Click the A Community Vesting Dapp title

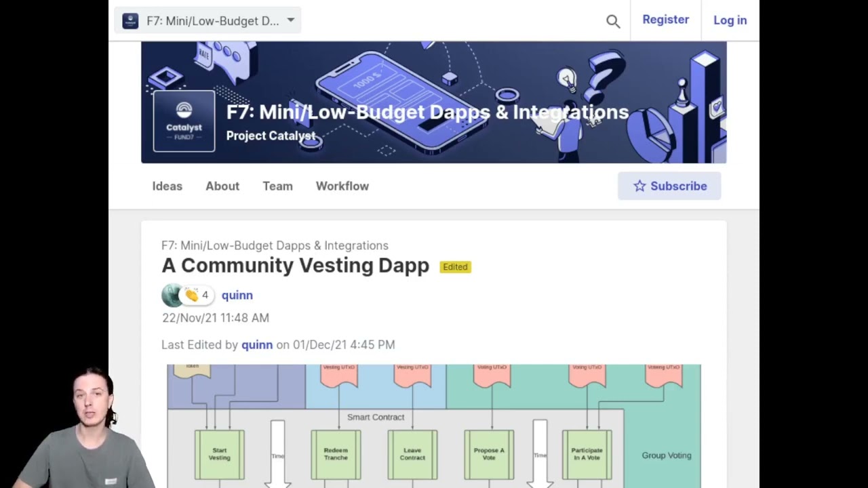pyautogui.click(x=295, y=266)
